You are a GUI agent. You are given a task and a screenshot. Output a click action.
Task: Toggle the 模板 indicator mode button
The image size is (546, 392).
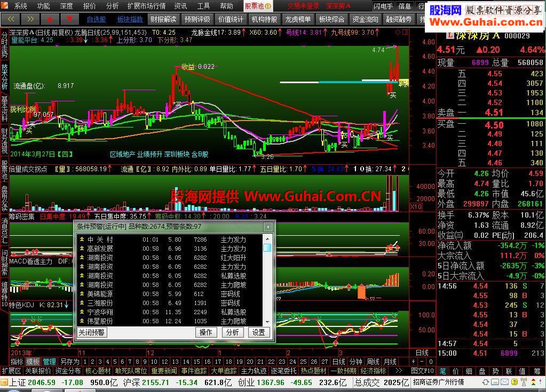coord(33,362)
